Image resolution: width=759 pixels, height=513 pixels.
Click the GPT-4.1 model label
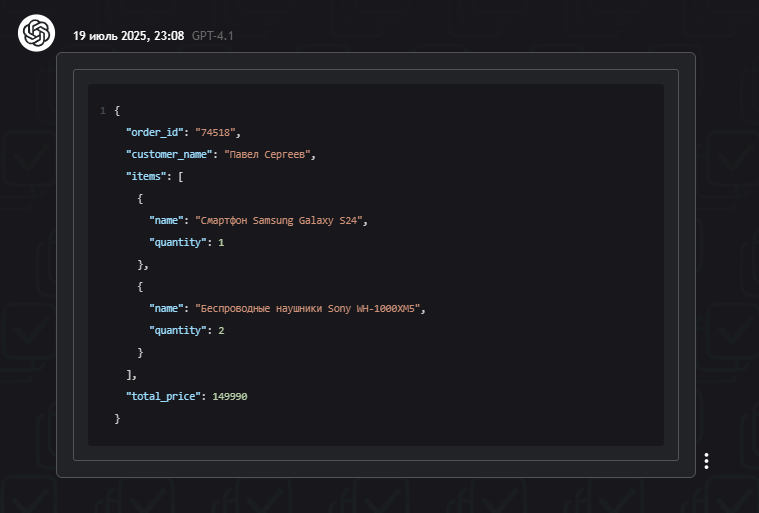coord(213,36)
